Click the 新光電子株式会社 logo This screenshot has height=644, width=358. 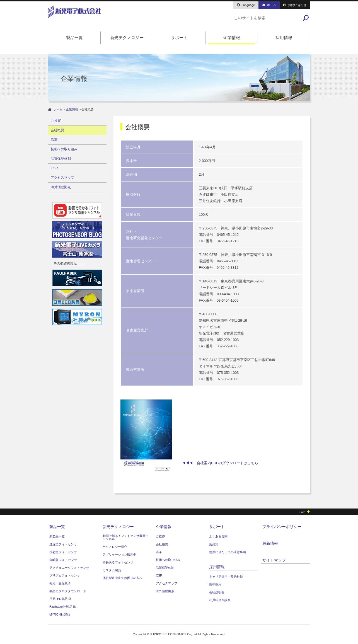(74, 11)
